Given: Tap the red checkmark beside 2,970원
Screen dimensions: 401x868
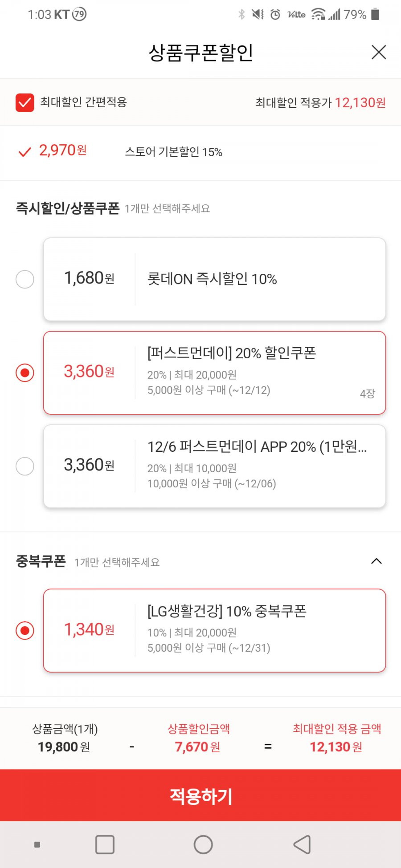Looking at the screenshot, I should click(25, 152).
